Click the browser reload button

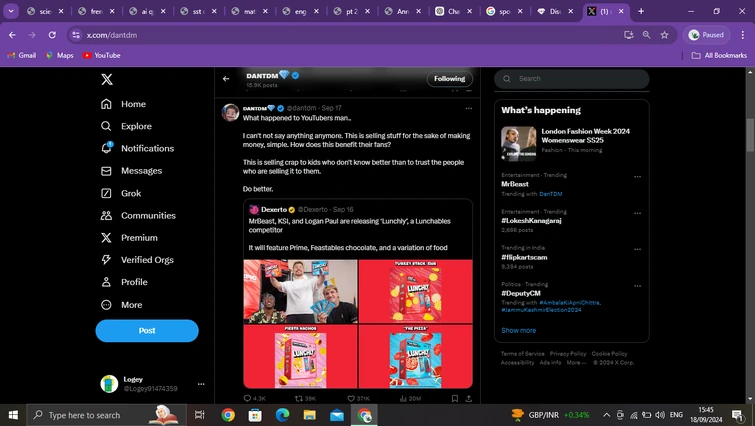pos(52,35)
